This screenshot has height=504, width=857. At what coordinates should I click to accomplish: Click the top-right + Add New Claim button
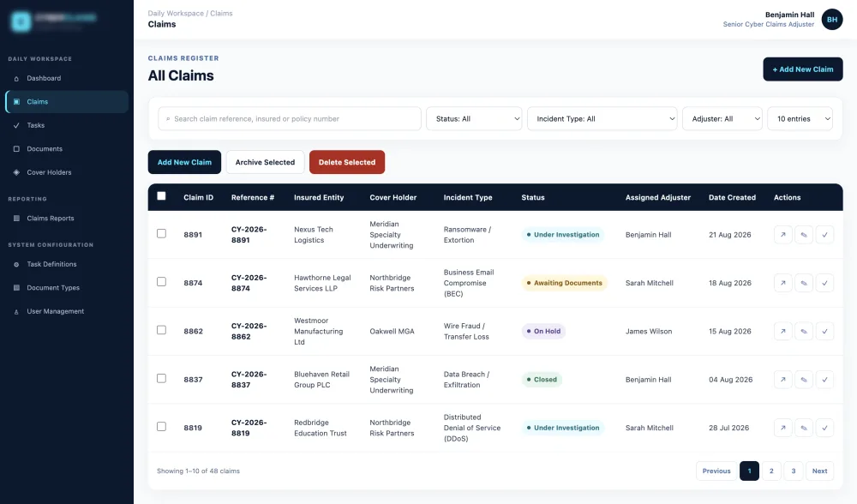(x=803, y=69)
